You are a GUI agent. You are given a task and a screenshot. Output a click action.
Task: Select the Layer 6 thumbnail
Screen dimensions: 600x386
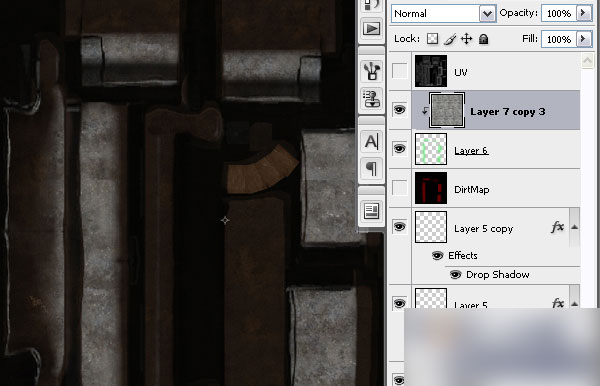point(431,149)
